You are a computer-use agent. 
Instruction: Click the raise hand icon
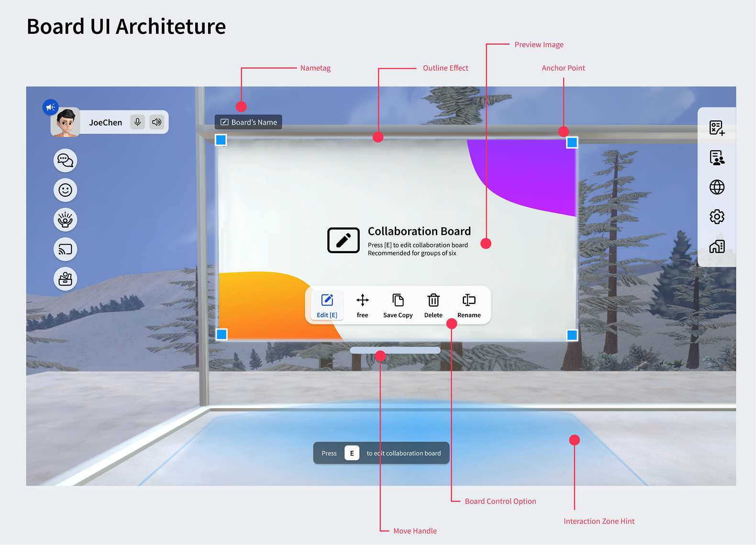(65, 220)
